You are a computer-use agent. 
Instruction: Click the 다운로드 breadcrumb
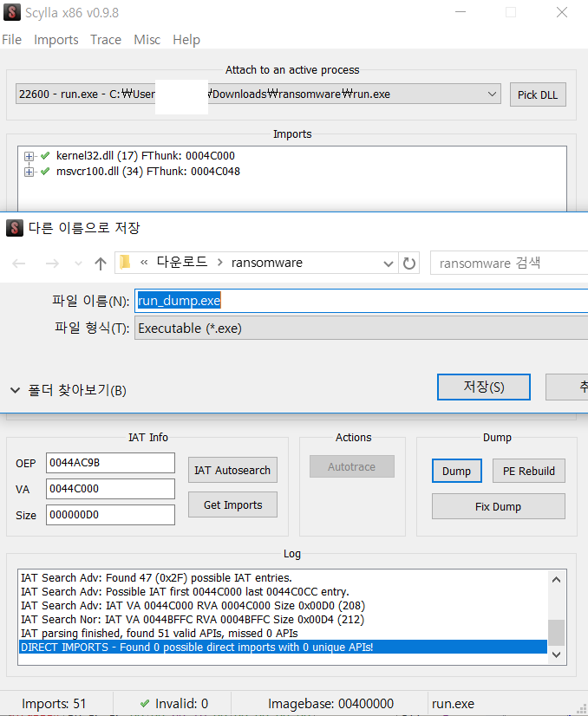182,262
